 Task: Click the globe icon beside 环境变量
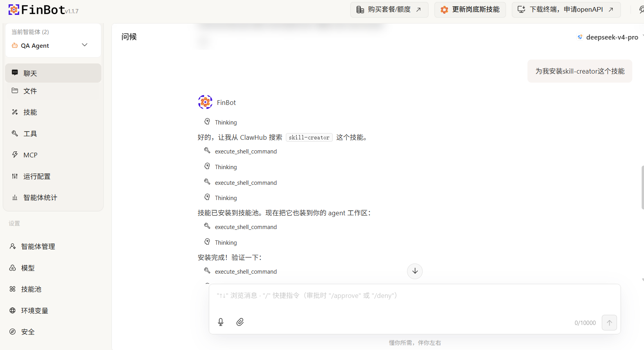tap(13, 310)
